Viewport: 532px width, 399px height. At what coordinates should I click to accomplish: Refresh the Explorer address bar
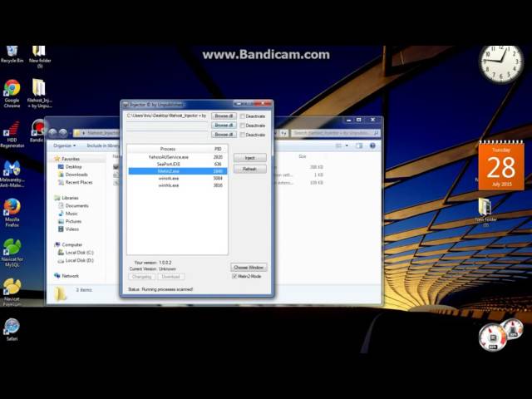point(283,133)
